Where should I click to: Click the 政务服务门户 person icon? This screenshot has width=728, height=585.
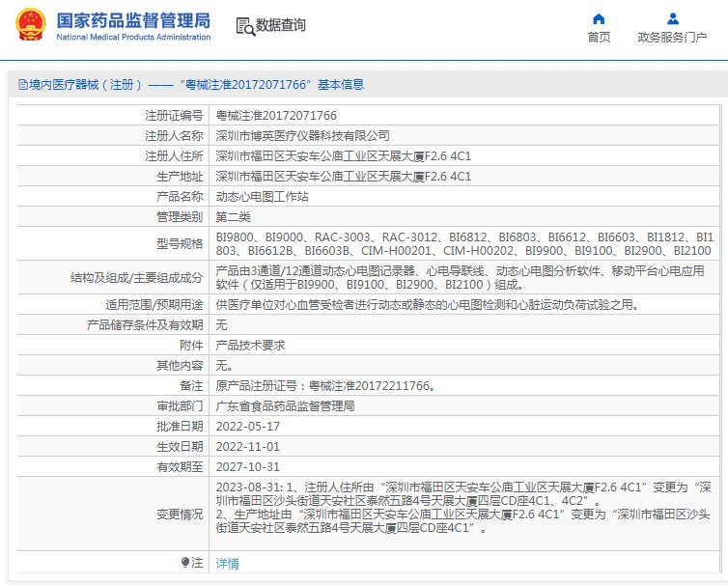pyautogui.click(x=672, y=18)
